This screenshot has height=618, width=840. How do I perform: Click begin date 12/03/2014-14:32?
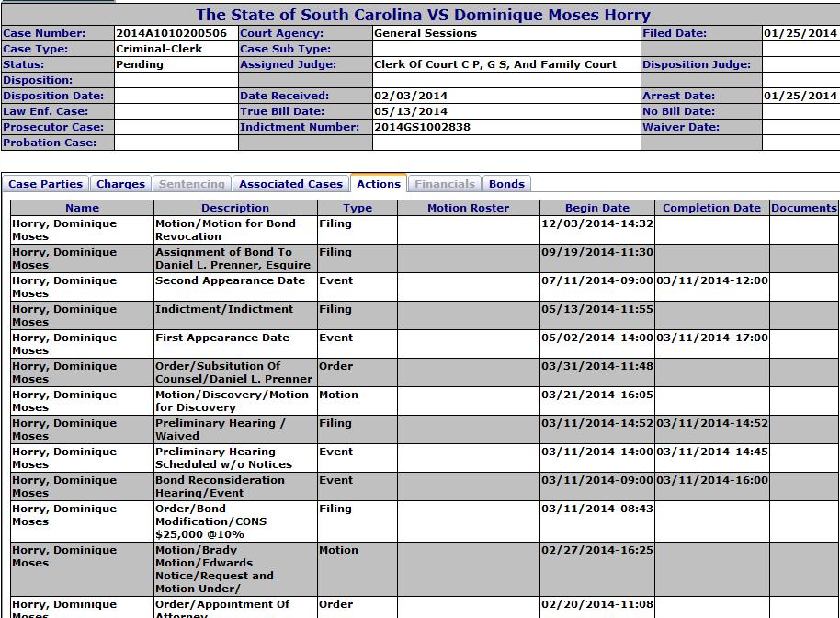point(597,223)
